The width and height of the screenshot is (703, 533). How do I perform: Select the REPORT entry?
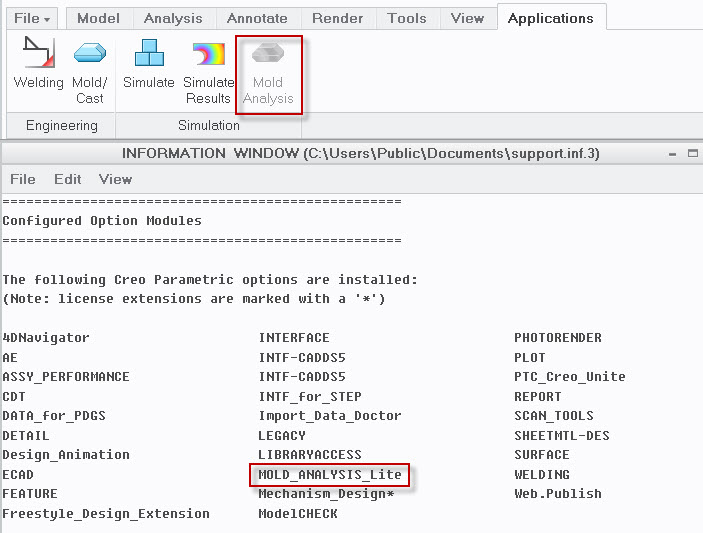point(538,397)
